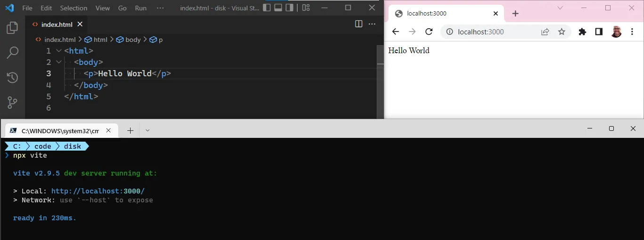Viewport: 644px width, 240px height.
Task: Toggle the VS Code primary side bar
Action: [267, 8]
